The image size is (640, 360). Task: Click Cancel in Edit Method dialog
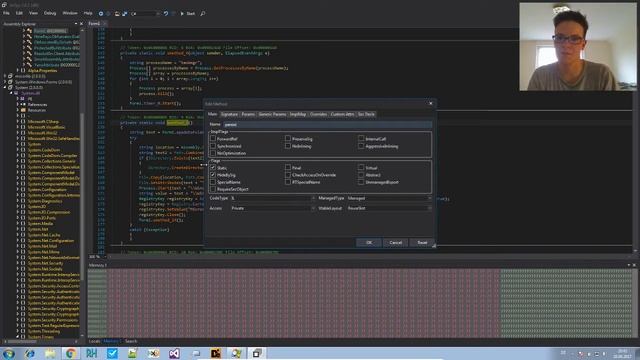[396, 242]
